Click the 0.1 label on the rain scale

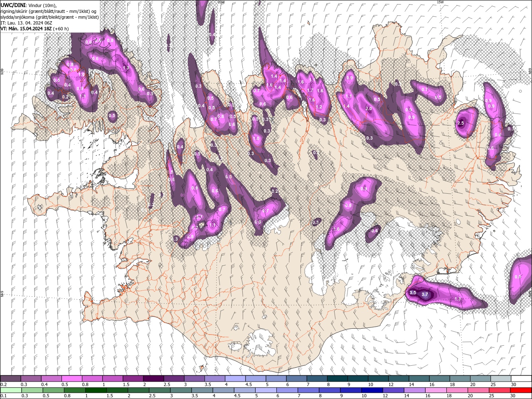[x=3, y=396]
